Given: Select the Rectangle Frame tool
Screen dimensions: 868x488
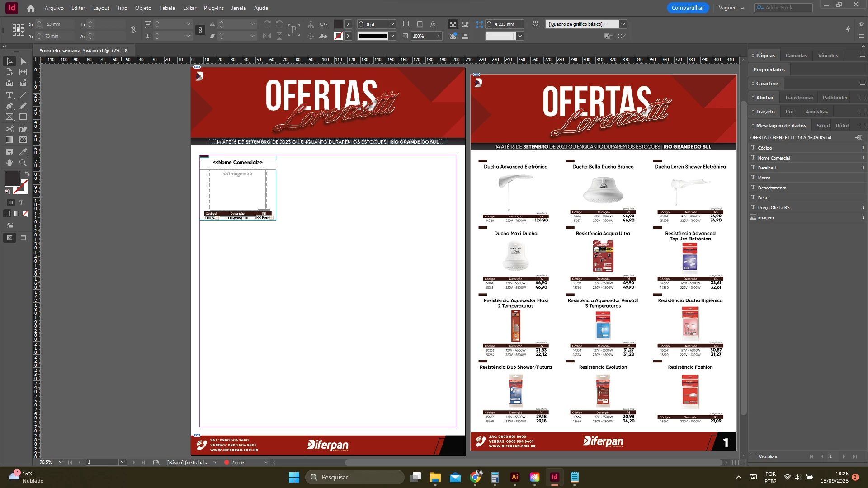Looking at the screenshot, I should [x=9, y=117].
